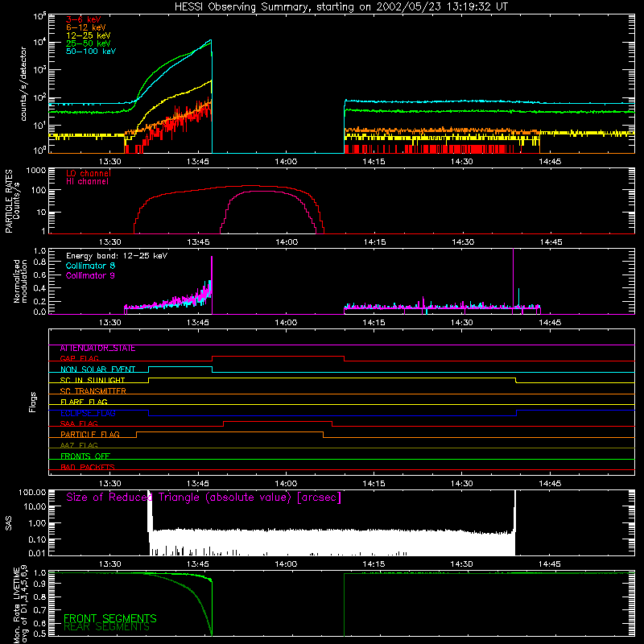
Task: Click the FRONTS_OFF flag label
Action: [x=85, y=456]
